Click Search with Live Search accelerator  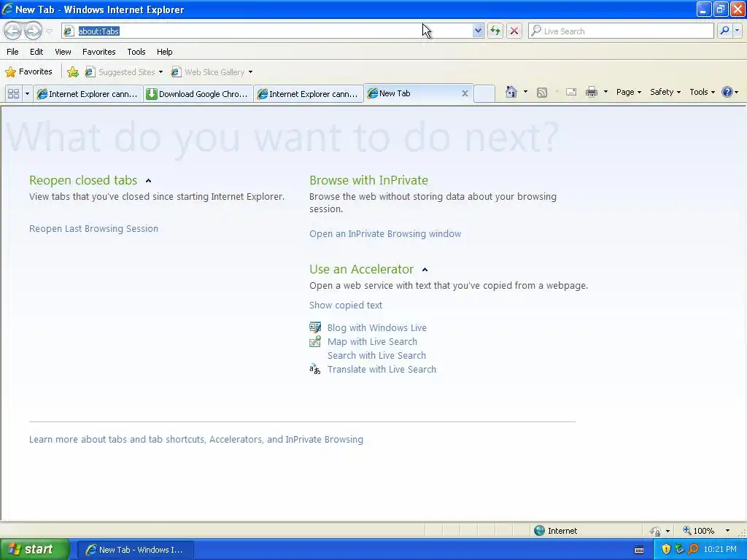point(376,355)
